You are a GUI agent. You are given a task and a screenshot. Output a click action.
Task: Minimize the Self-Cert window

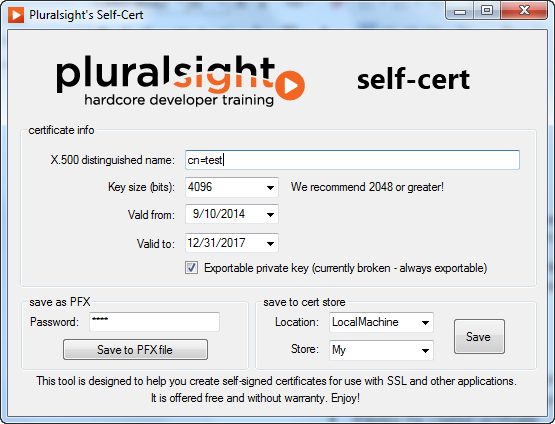(460, 11)
